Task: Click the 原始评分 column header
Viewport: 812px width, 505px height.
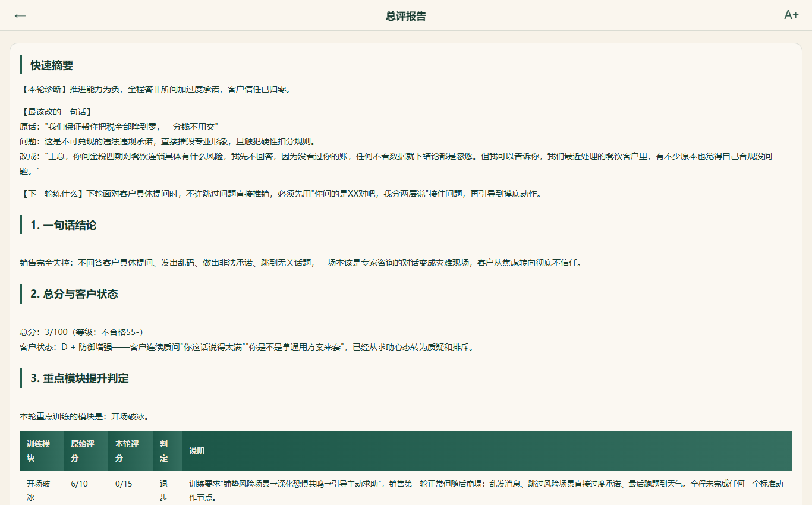Action: 86,451
